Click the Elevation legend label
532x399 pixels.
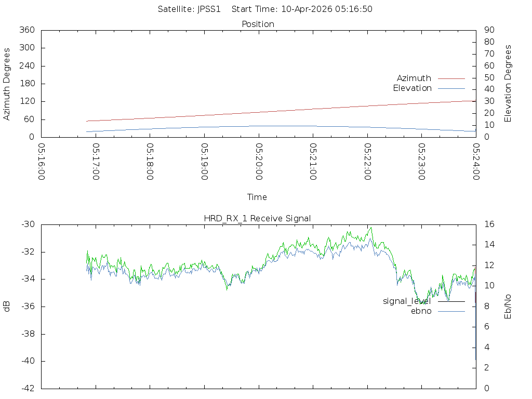click(x=412, y=88)
